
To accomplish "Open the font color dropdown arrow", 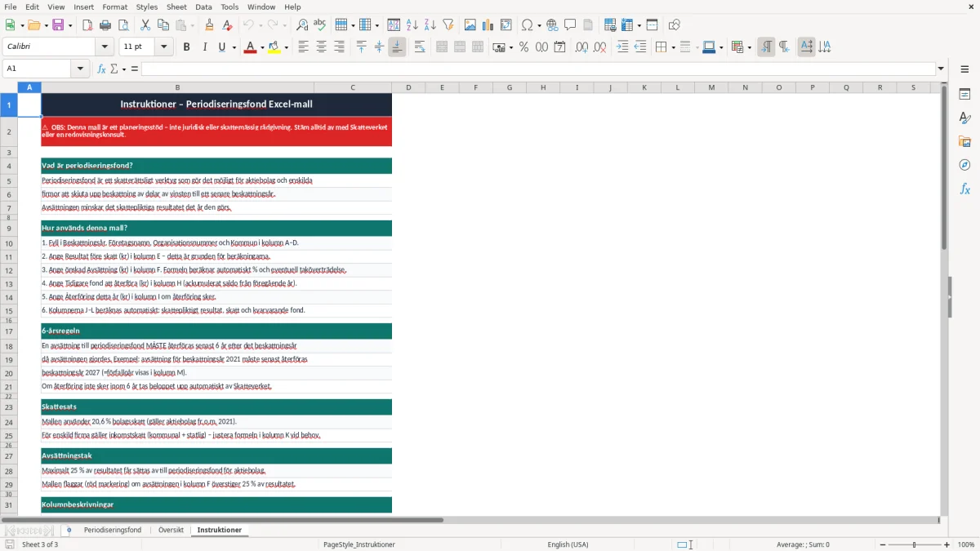I will (261, 47).
